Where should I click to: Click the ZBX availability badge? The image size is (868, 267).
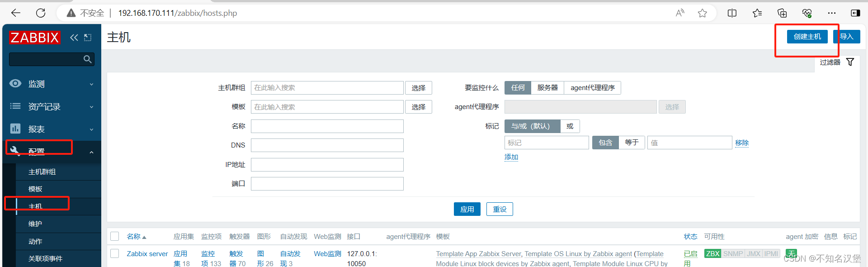(712, 253)
